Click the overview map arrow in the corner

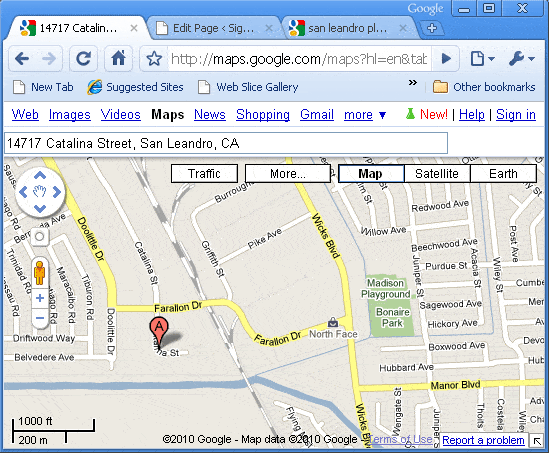(537, 441)
